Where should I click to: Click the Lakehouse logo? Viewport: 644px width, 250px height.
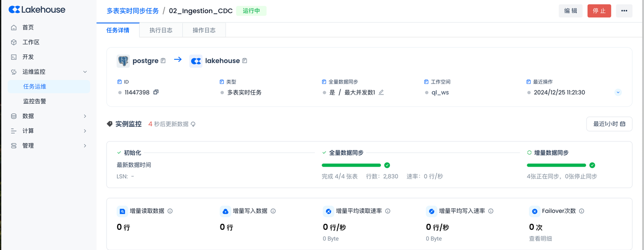37,10
